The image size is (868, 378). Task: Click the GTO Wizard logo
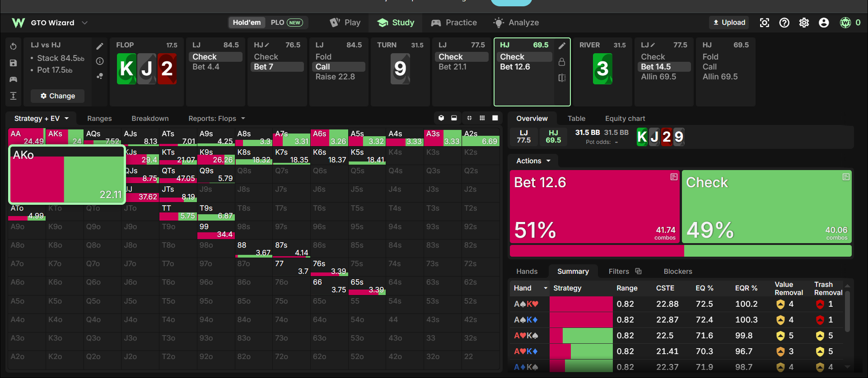(x=19, y=23)
